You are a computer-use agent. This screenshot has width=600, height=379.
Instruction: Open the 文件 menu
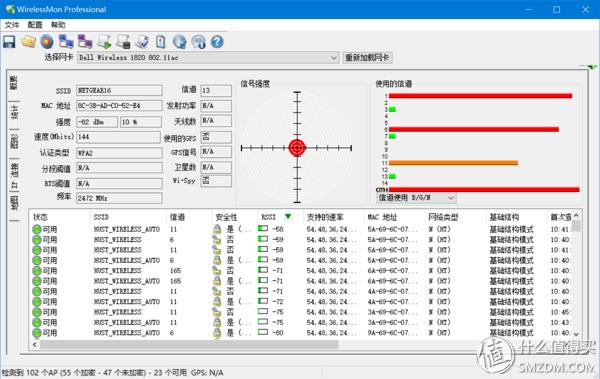[12, 25]
